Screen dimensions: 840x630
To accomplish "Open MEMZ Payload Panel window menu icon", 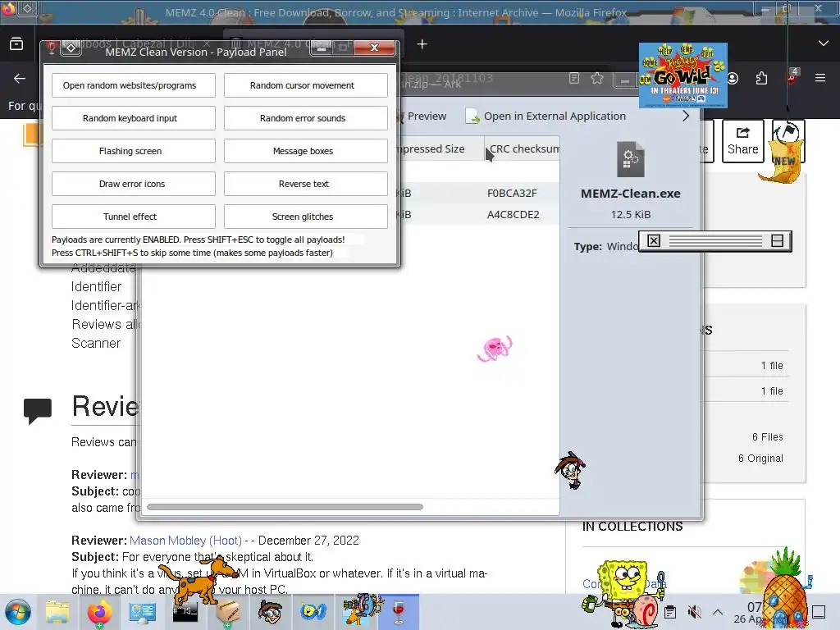I will tap(71, 48).
